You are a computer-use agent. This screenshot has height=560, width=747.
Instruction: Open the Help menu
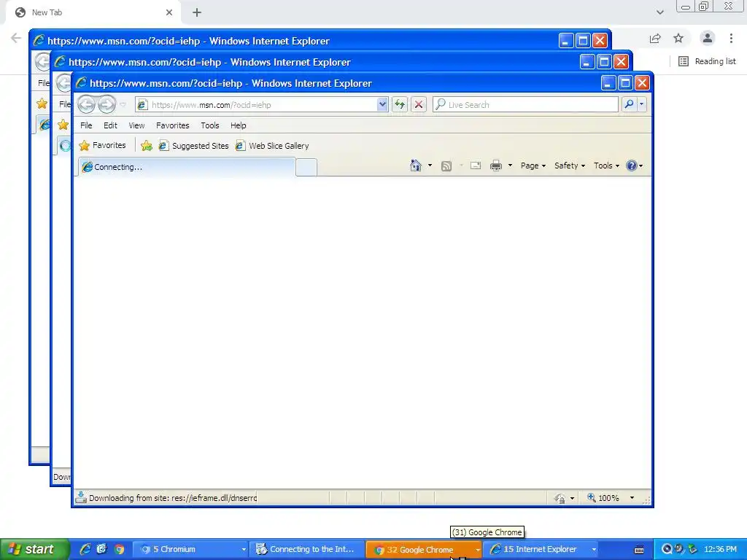click(x=239, y=125)
